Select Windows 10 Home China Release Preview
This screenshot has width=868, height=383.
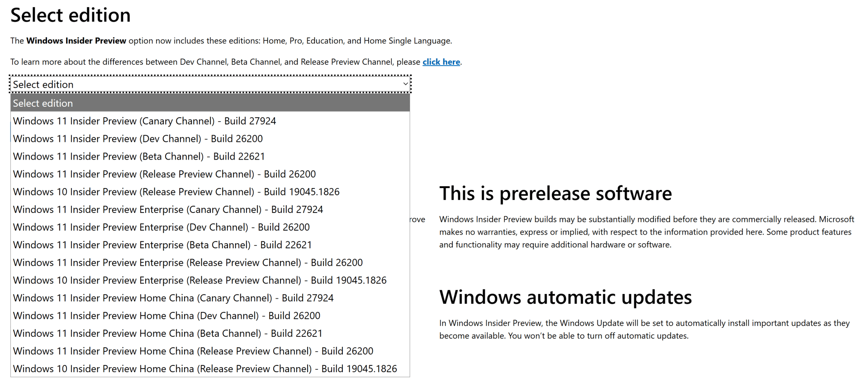point(205,369)
